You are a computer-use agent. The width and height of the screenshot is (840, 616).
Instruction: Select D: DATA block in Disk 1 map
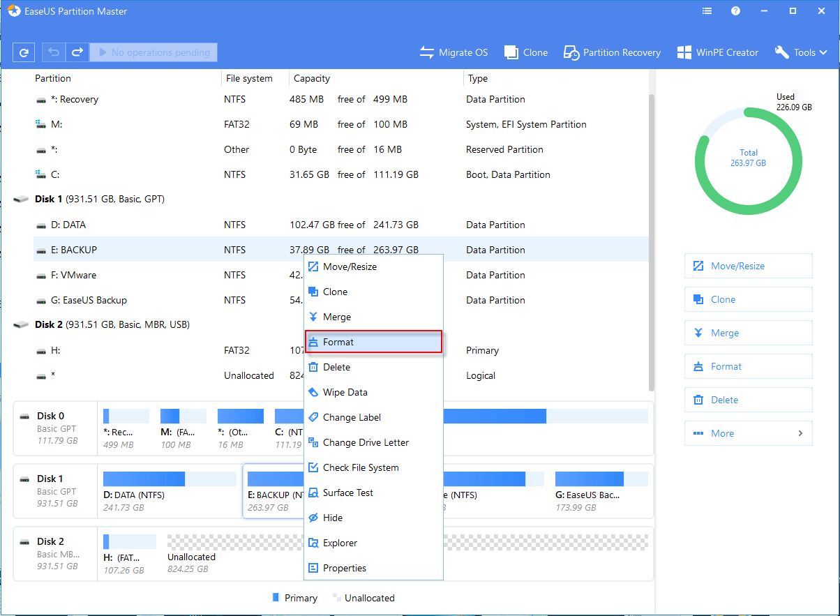[x=170, y=492]
